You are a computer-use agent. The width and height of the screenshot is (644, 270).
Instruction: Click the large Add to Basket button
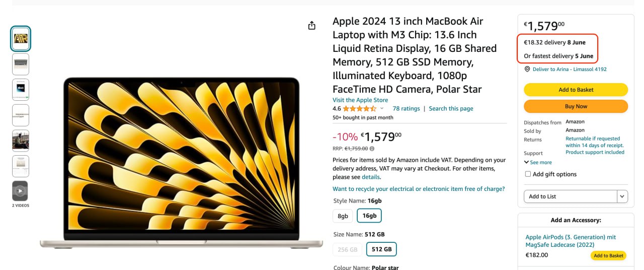click(576, 90)
